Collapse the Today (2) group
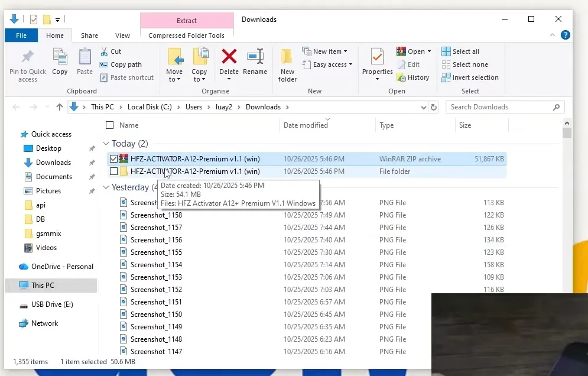 pos(106,144)
